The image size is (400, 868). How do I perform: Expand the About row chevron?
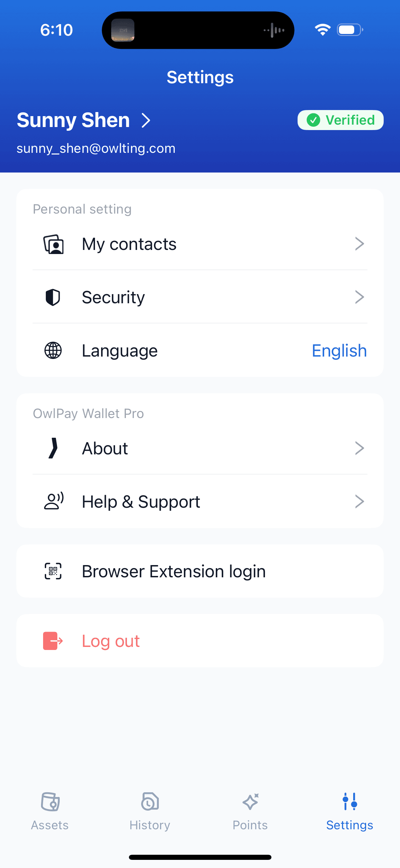359,448
